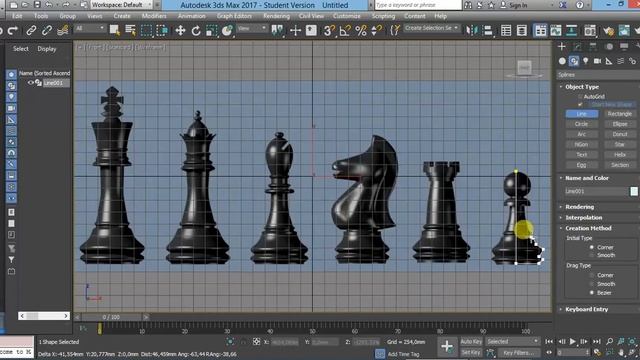The width and height of the screenshot is (640, 360).
Task: Open the Scripting menu
Action: click(383, 16)
